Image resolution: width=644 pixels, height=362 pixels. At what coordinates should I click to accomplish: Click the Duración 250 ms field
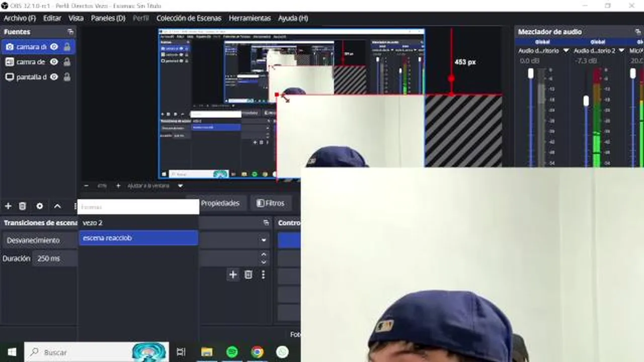[x=54, y=258]
